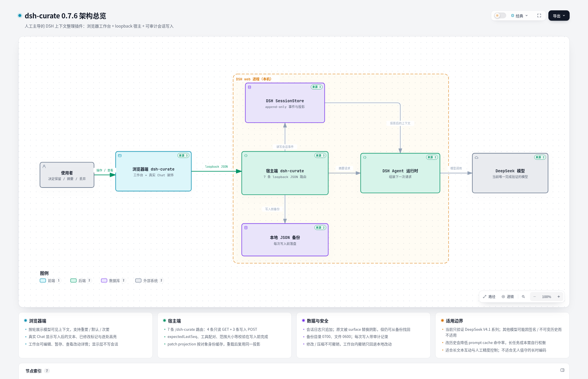Screen dimensions: 588x379
Task: Click the person icon on 使用者 node
Action: 44,166
